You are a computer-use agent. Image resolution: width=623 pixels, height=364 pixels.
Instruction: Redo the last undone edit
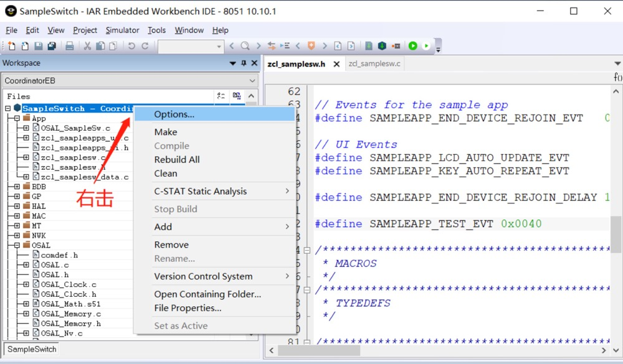pyautogui.click(x=145, y=46)
